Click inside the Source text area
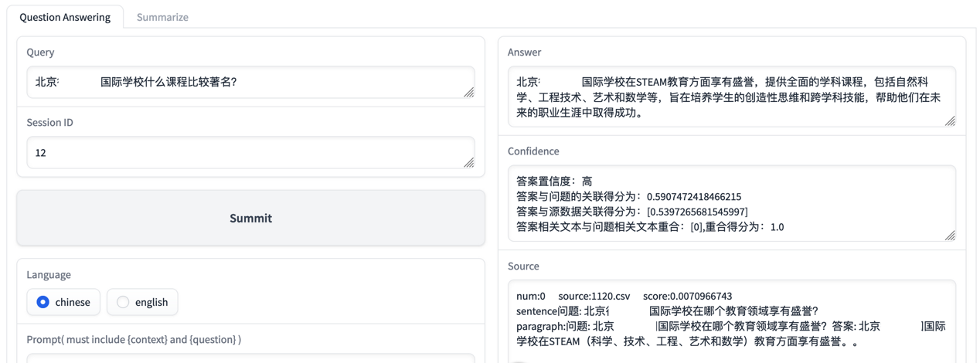 click(x=732, y=321)
